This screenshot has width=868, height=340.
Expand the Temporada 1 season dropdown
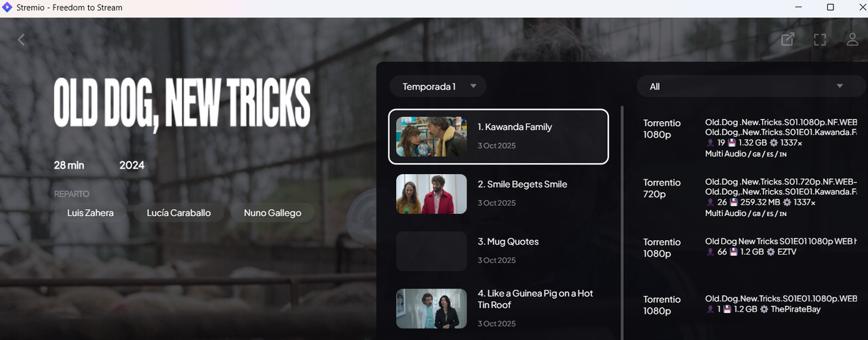[x=438, y=86]
